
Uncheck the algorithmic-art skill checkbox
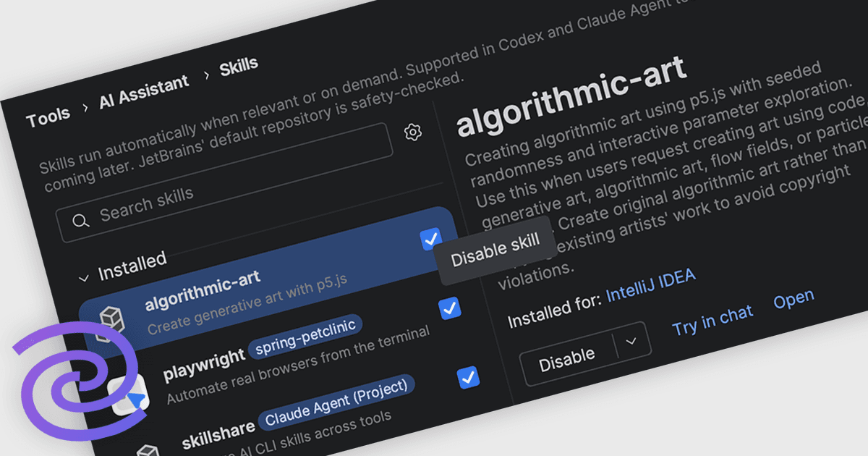tap(431, 239)
